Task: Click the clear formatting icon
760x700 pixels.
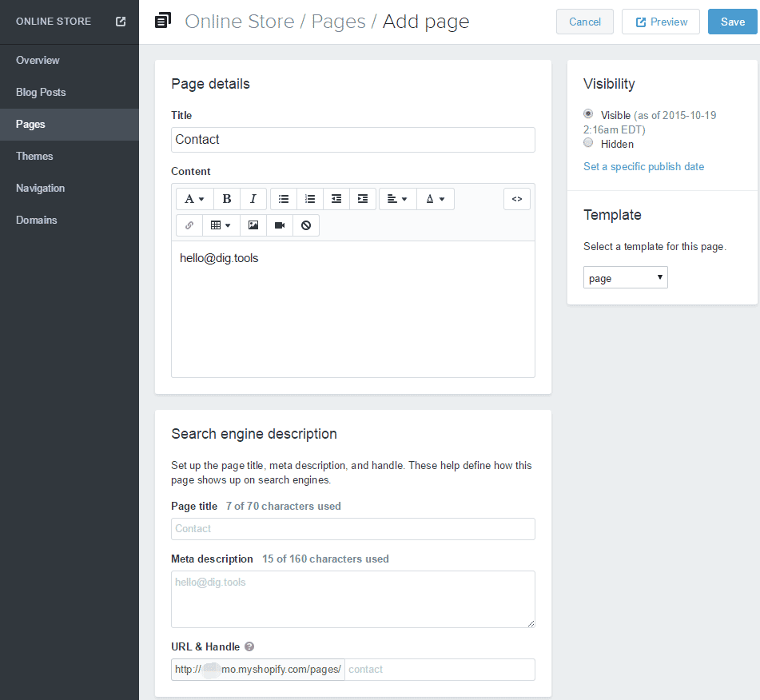Action: 306,225
